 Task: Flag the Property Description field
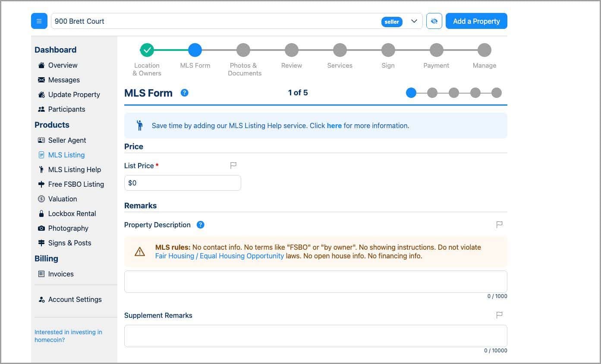click(499, 224)
